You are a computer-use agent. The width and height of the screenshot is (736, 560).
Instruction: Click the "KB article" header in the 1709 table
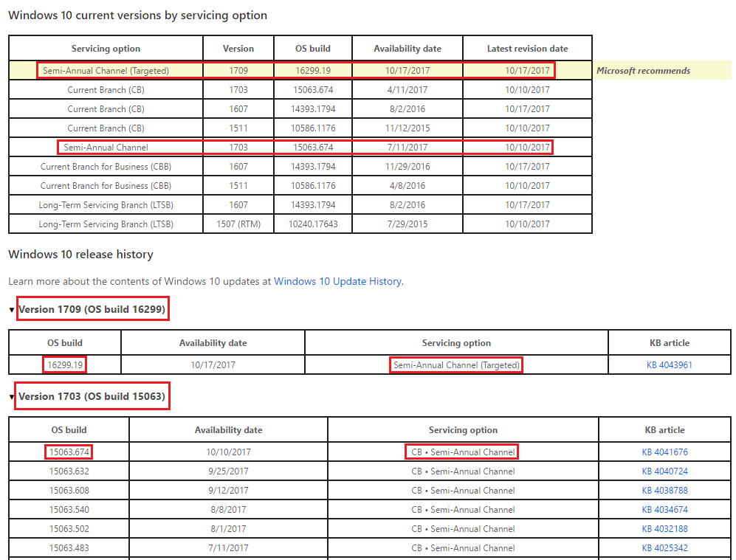coord(670,343)
